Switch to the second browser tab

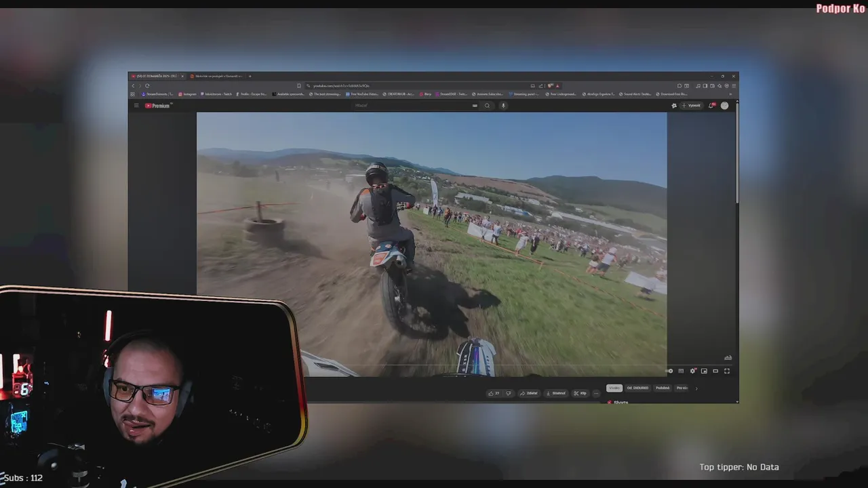216,76
